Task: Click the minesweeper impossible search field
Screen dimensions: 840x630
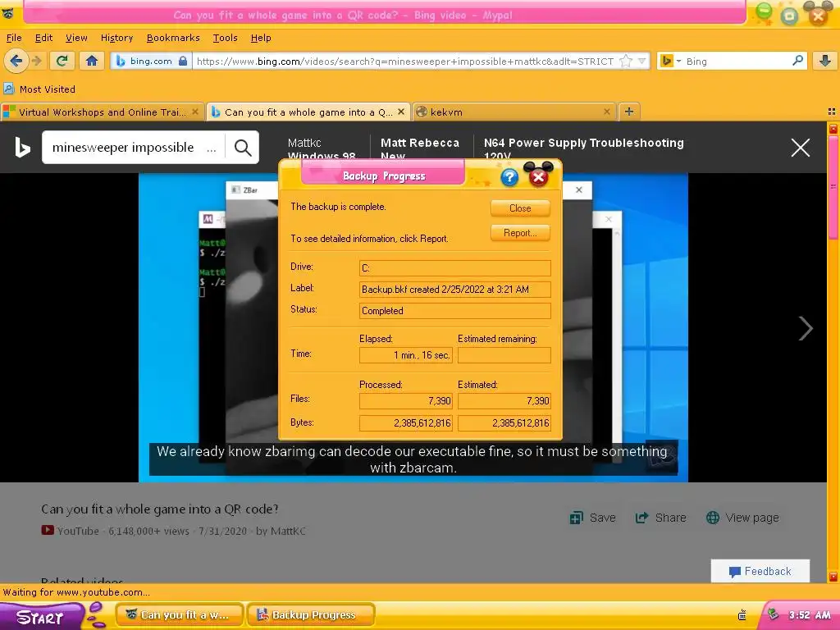Action: (133, 148)
